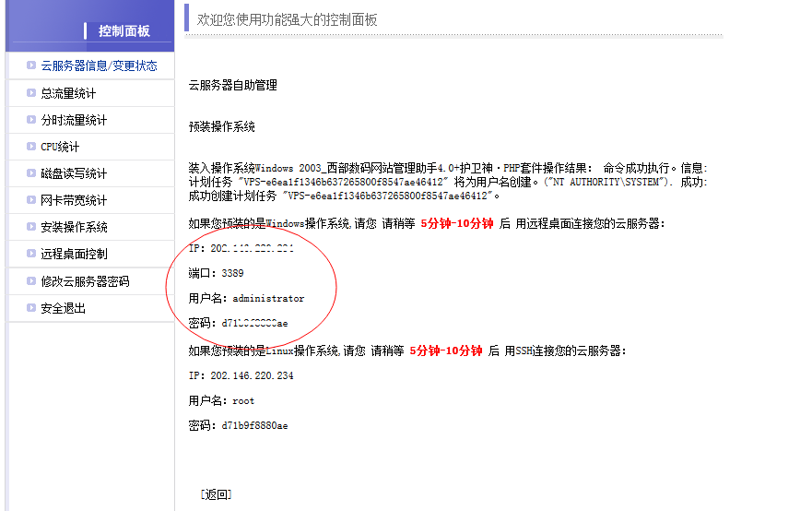
Task: Click 安全退出 to log out
Action: (64, 308)
